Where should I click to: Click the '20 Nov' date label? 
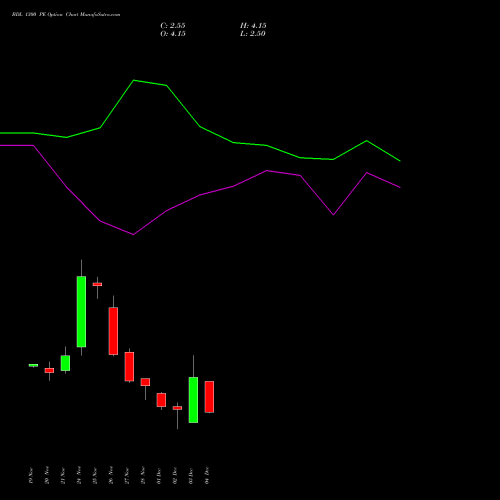[47, 475]
